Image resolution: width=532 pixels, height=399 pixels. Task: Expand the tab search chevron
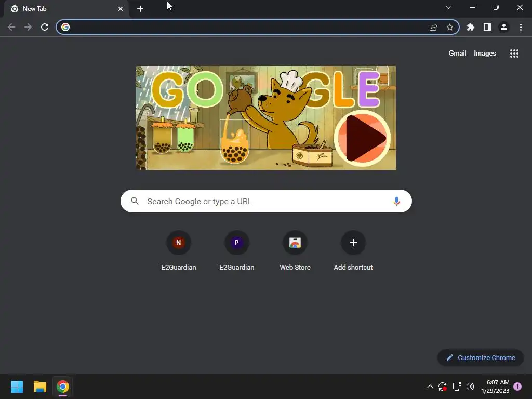[448, 7]
